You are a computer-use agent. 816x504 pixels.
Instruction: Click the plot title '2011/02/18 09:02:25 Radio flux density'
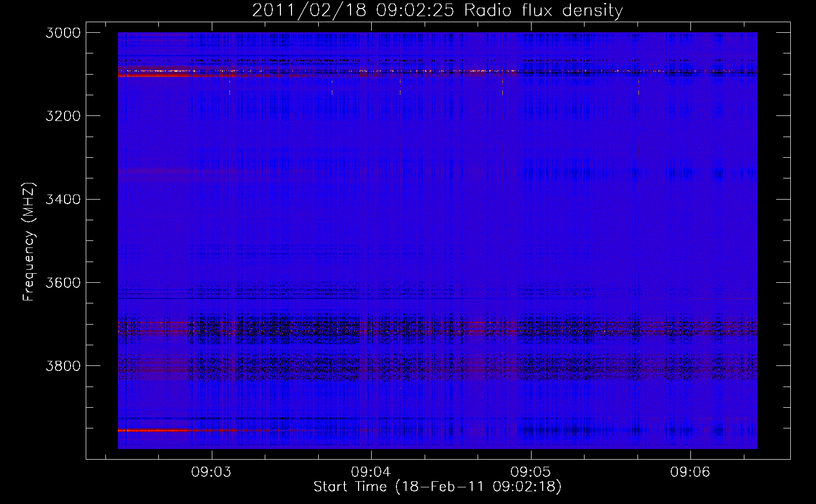click(x=437, y=10)
